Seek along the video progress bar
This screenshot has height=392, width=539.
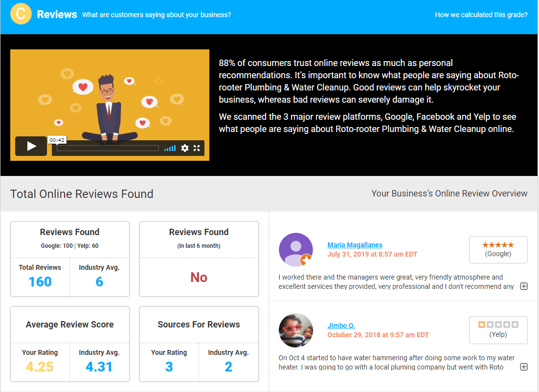108,148
